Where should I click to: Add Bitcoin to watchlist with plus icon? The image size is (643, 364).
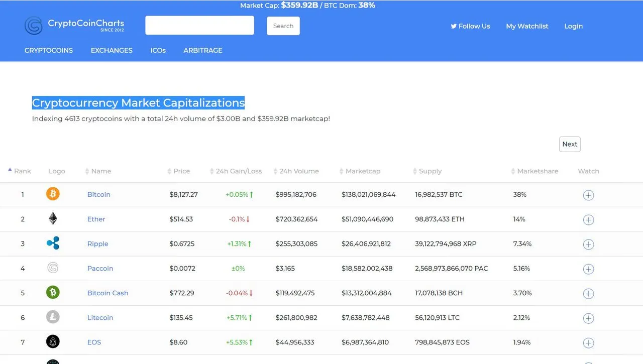(588, 195)
